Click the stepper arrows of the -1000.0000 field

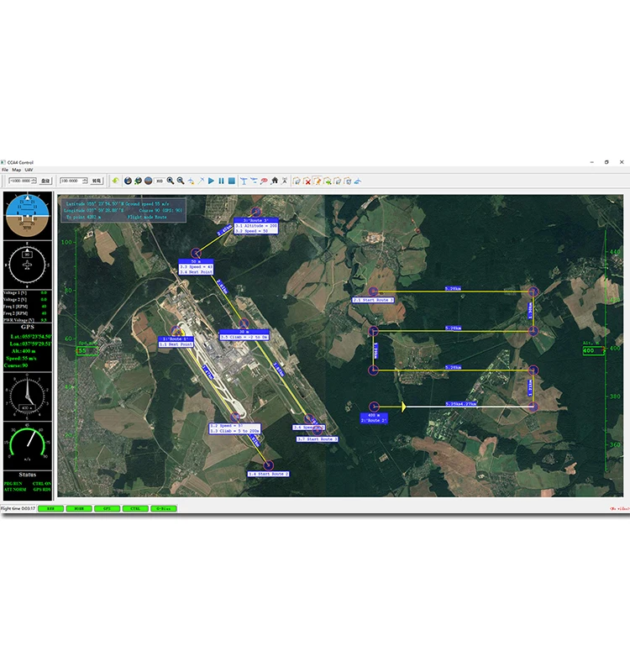34,181
